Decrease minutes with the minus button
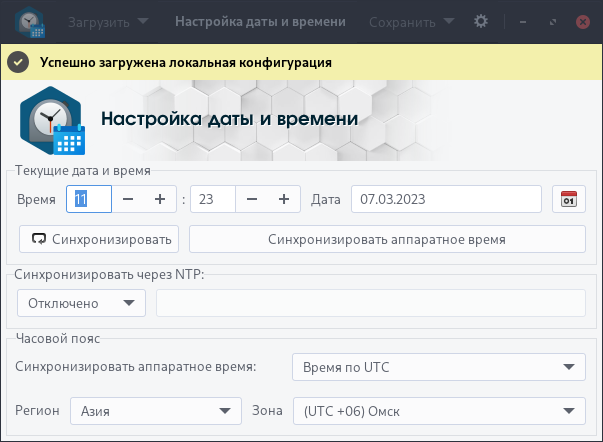The width and height of the screenshot is (603, 442). click(x=252, y=200)
